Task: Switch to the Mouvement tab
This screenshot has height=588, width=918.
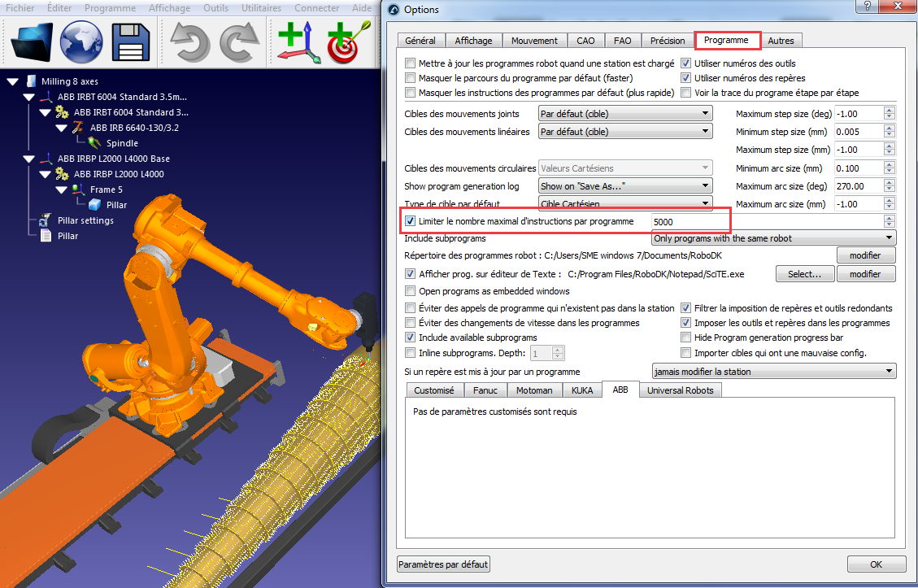Action: pos(534,41)
